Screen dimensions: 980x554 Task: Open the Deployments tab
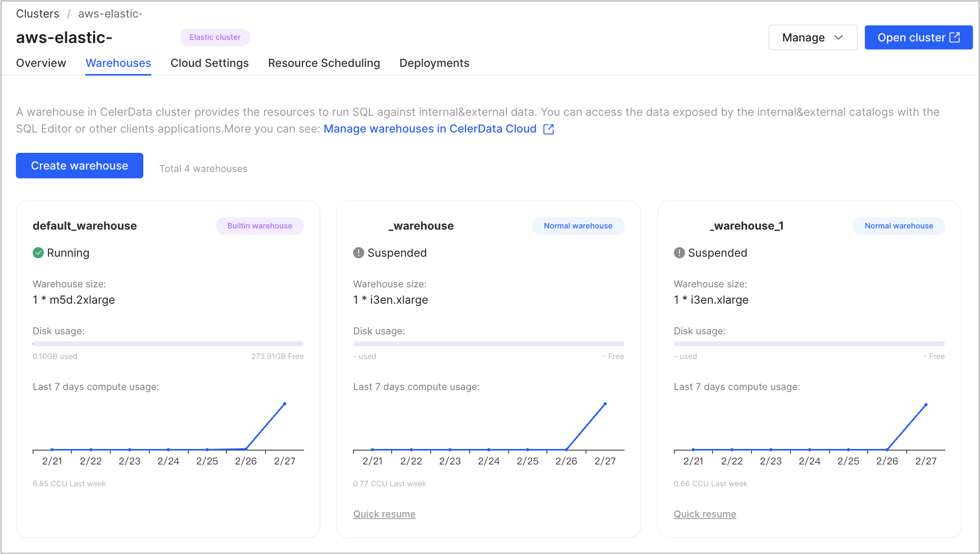tap(434, 63)
